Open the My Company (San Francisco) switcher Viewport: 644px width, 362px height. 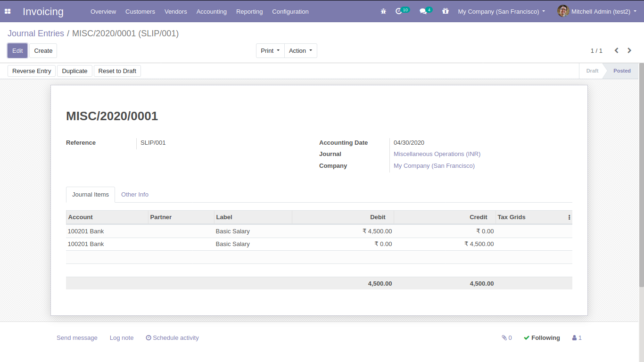point(501,11)
